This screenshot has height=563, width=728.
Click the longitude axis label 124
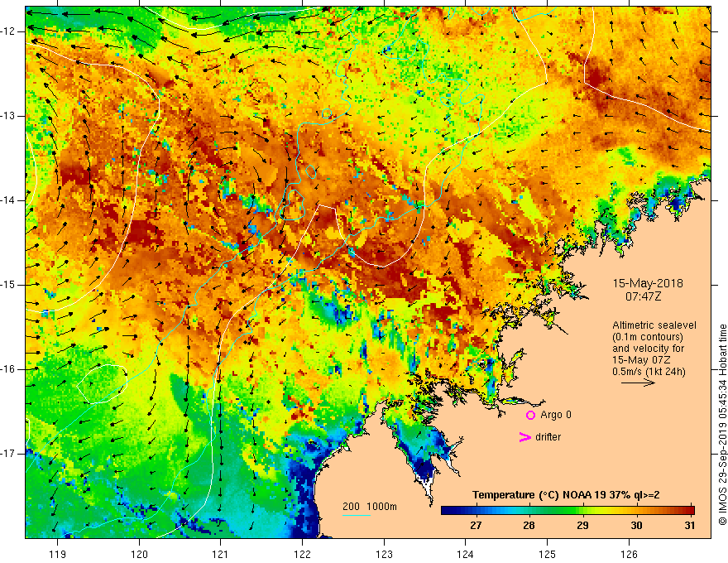[x=465, y=554]
